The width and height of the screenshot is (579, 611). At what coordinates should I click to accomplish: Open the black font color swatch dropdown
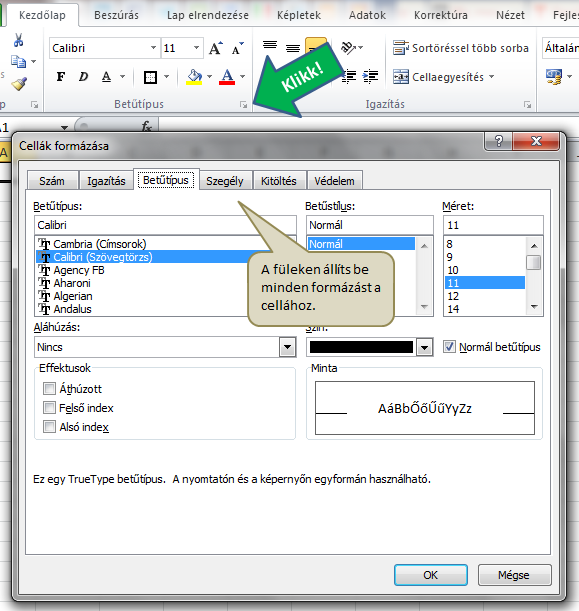tap(425, 347)
